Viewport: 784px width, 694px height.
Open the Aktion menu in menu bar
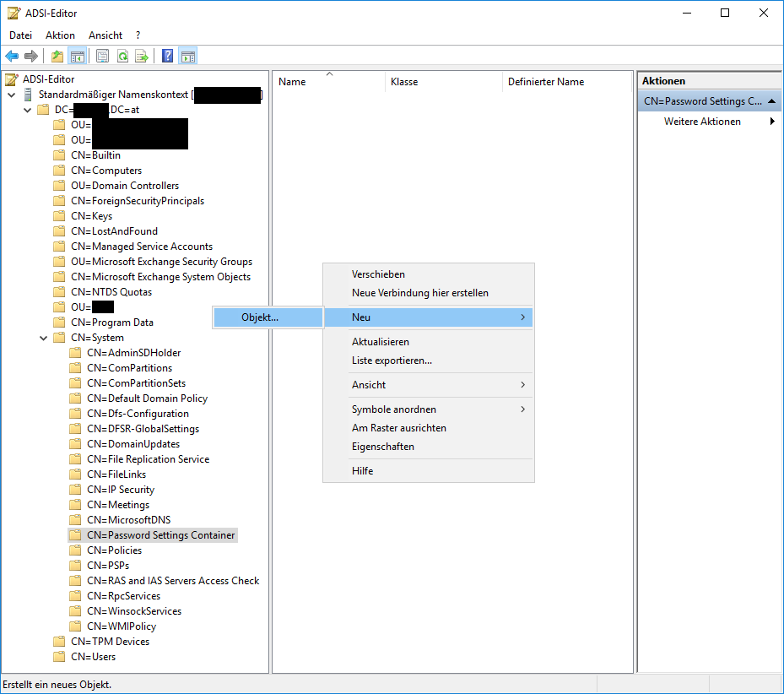pyautogui.click(x=60, y=35)
